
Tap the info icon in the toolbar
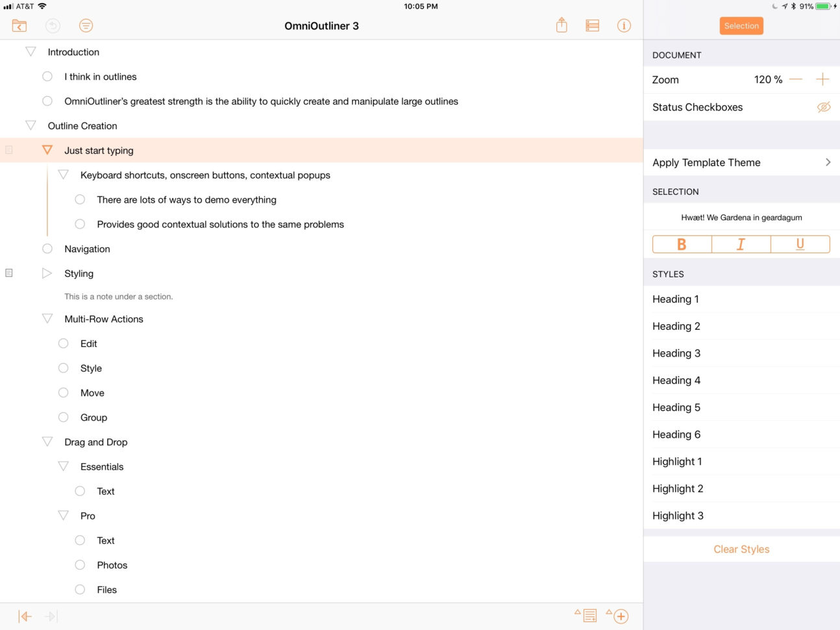pyautogui.click(x=624, y=25)
